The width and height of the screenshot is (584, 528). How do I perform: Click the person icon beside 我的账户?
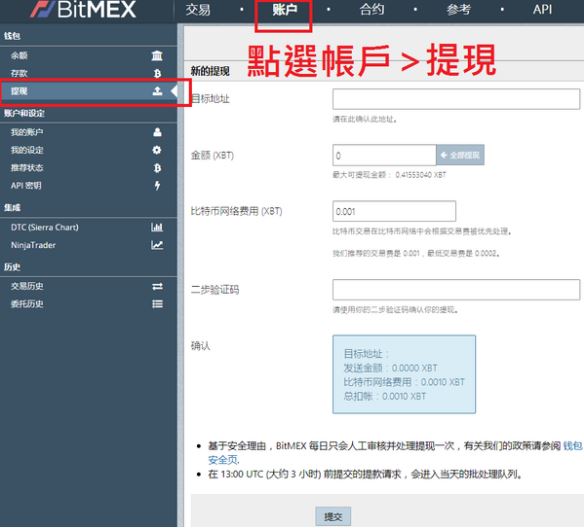pos(157,132)
